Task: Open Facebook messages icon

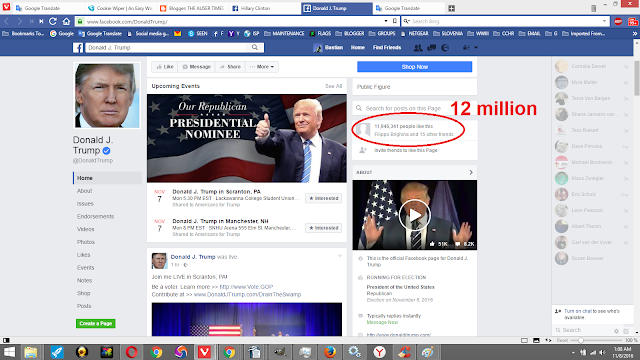Action: click(x=431, y=48)
